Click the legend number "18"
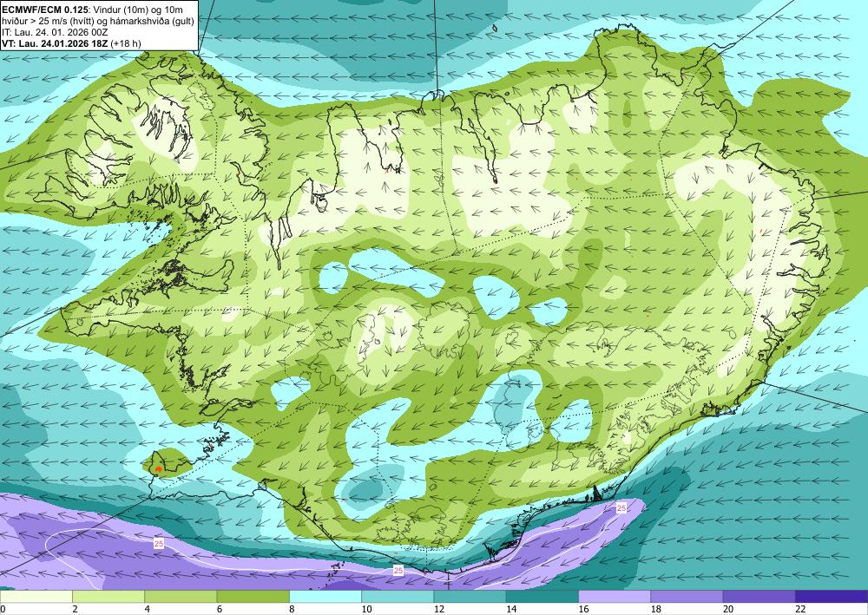This screenshot has height=615, width=868. click(x=656, y=610)
